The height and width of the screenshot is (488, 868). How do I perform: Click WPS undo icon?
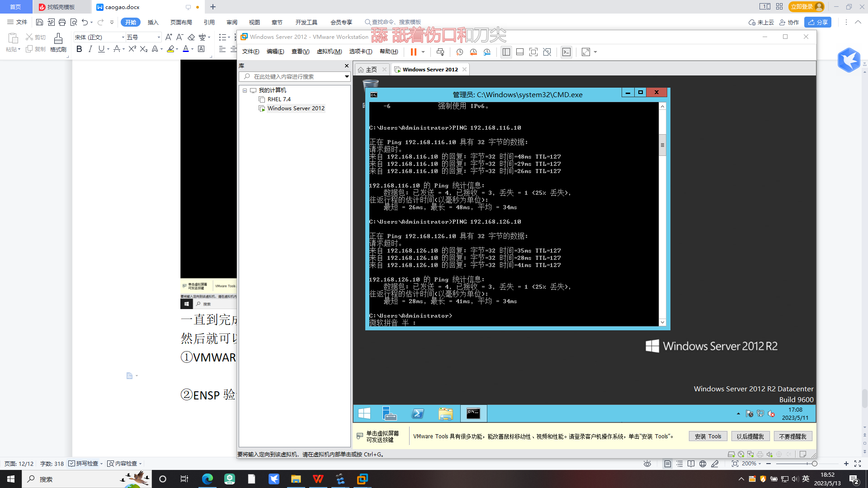[x=85, y=22]
